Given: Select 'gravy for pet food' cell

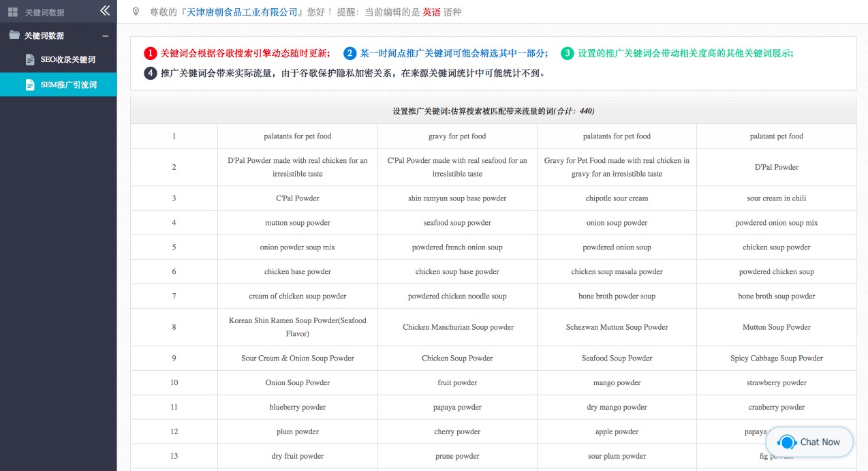Looking at the screenshot, I should pyautogui.click(x=457, y=136).
